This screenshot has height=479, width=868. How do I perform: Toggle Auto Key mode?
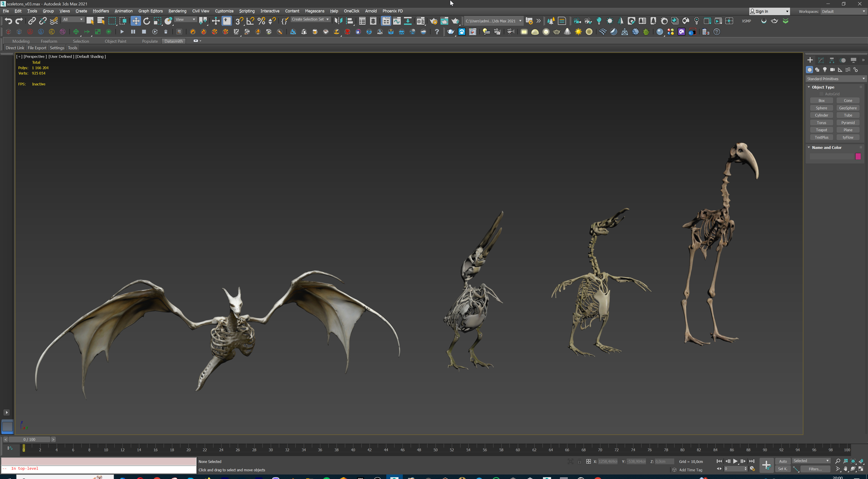tap(783, 461)
